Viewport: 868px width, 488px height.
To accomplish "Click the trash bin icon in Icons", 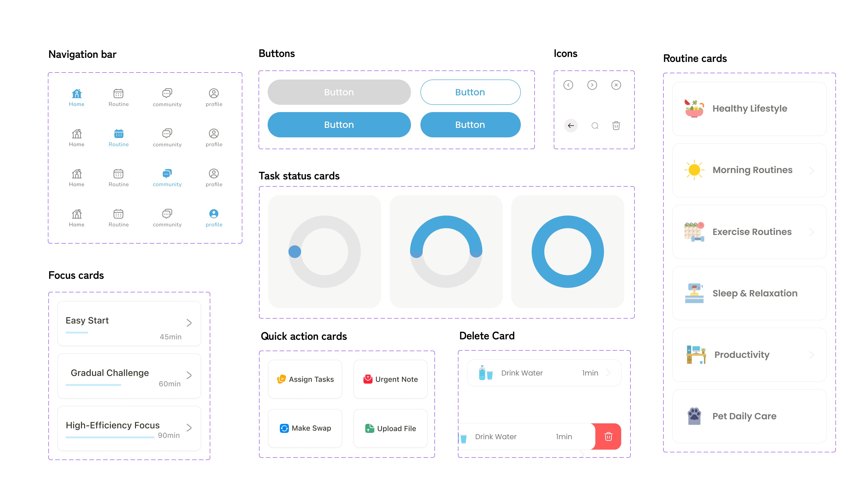I will [616, 126].
